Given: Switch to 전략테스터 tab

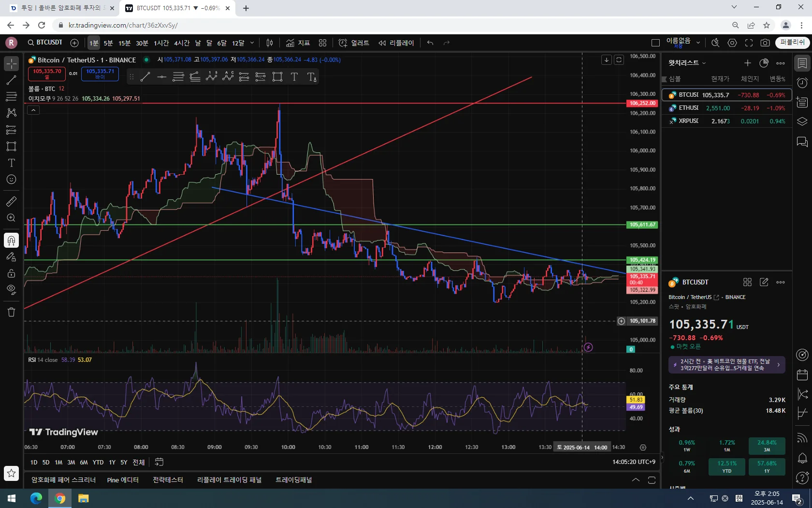Looking at the screenshot, I should 168,480.
